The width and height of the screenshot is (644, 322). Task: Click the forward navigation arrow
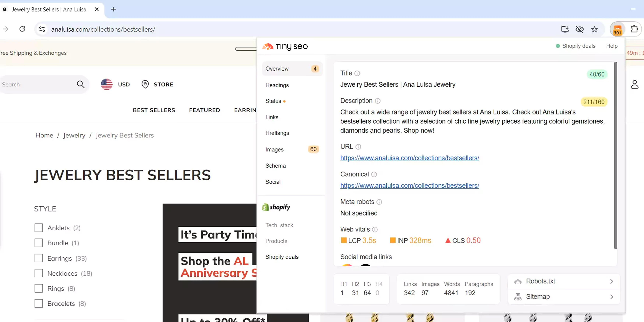tap(6, 29)
